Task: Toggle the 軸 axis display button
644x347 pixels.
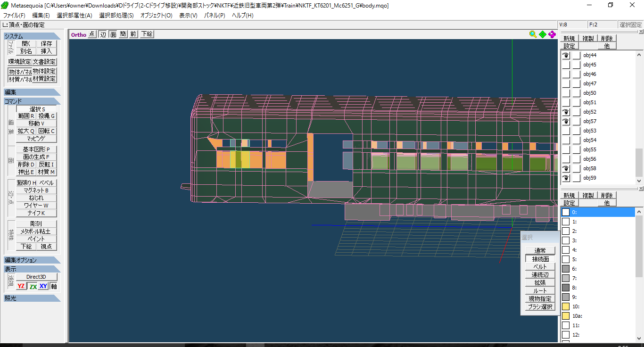Action: (54, 286)
